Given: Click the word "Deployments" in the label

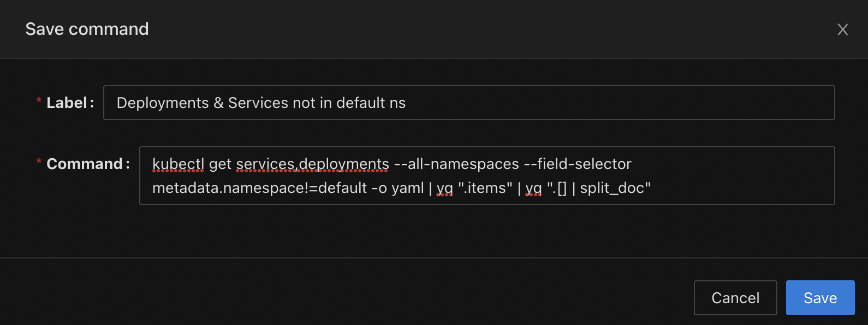Looking at the screenshot, I should click(163, 103).
